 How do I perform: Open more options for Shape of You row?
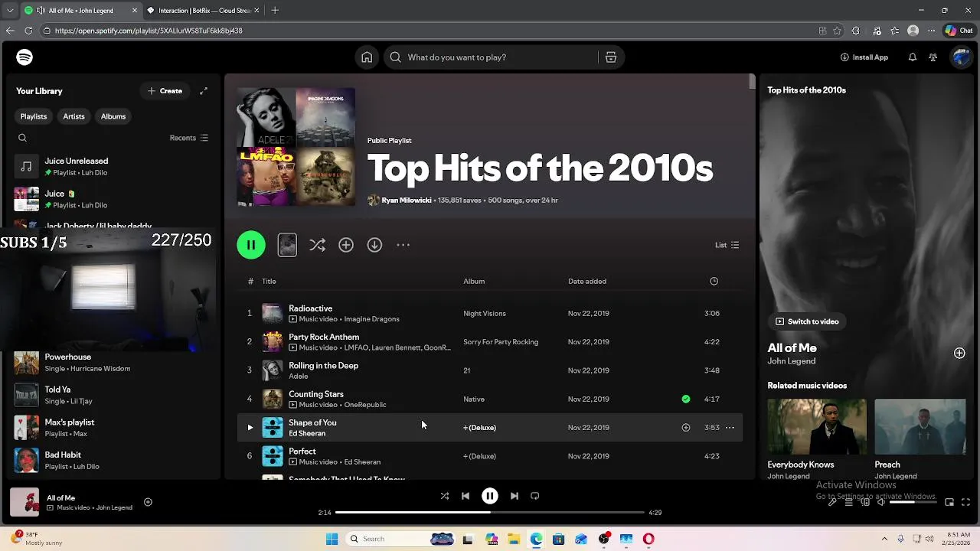[x=730, y=428]
